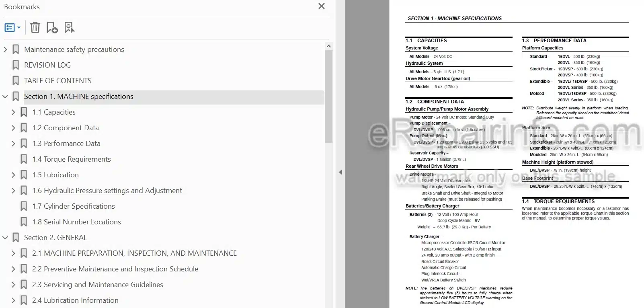This screenshot has width=644, height=308.
Task: Click the 1.3 PERFORMANCE DATA heading in document
Action: [554, 41]
